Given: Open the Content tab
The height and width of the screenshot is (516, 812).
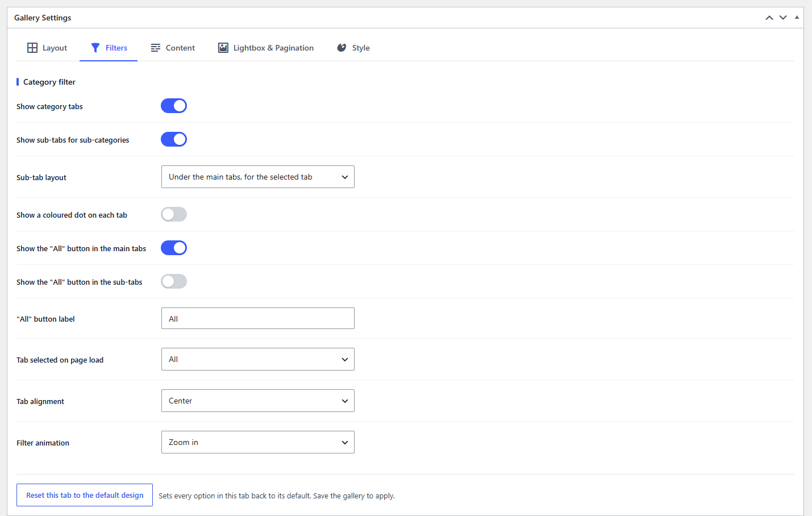Looking at the screenshot, I should pyautogui.click(x=173, y=48).
